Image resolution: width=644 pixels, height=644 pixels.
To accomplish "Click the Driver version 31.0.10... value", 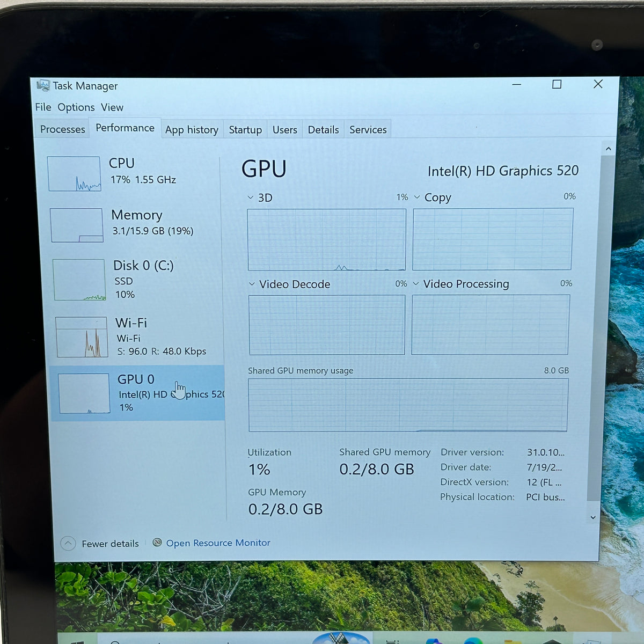I will point(546,452).
